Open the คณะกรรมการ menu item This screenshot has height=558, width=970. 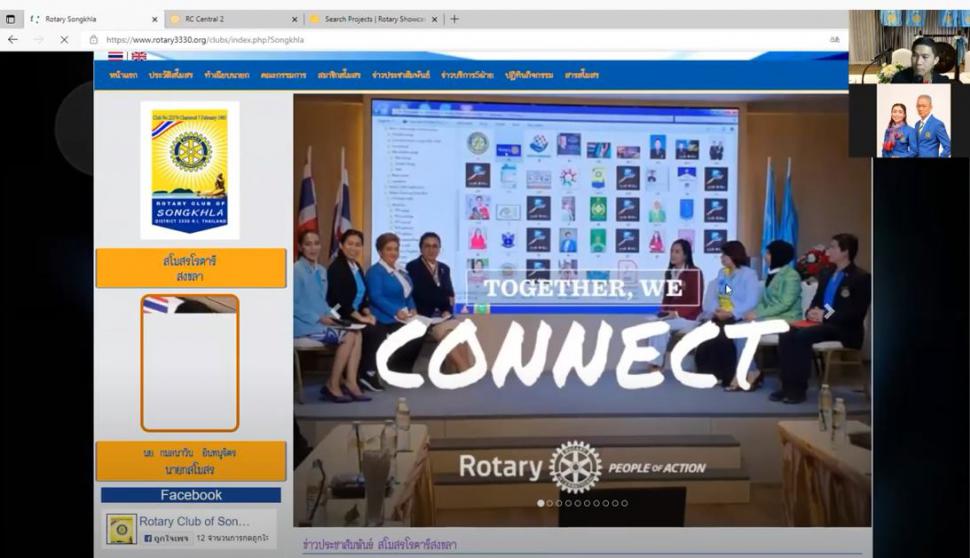[283, 75]
